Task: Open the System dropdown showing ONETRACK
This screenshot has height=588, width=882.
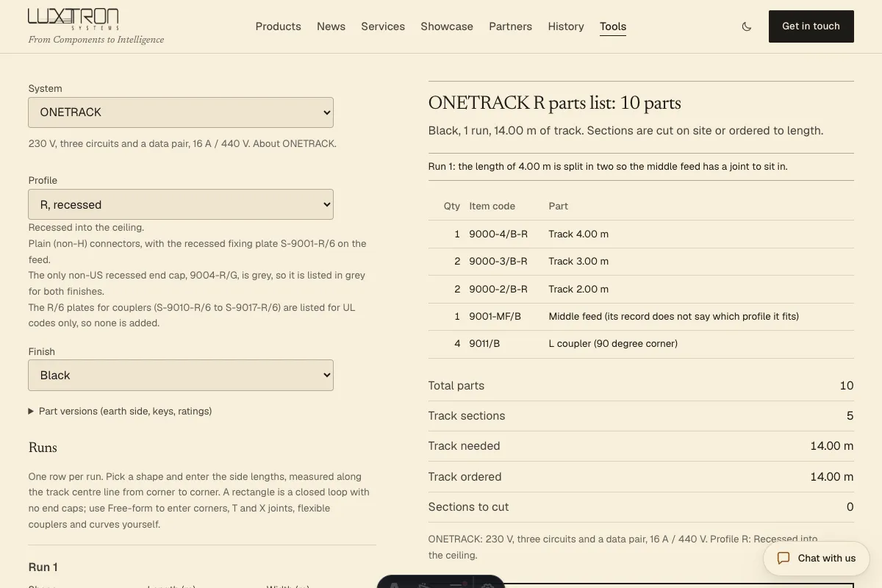Action: tap(181, 112)
